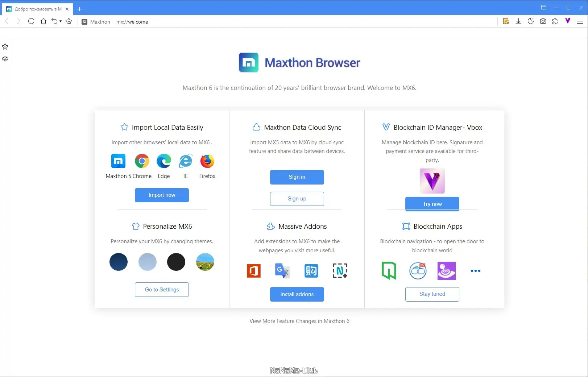This screenshot has width=588, height=377.
Task: Select Firefox import icon
Action: point(207,161)
